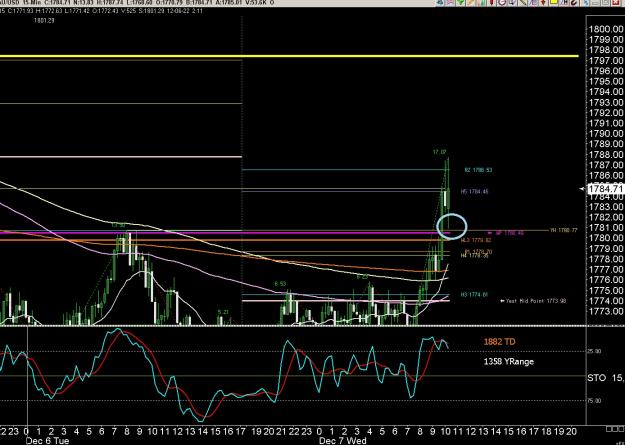Click the Dec 7 Wed date label
This screenshot has height=445, width=625.
point(343,441)
